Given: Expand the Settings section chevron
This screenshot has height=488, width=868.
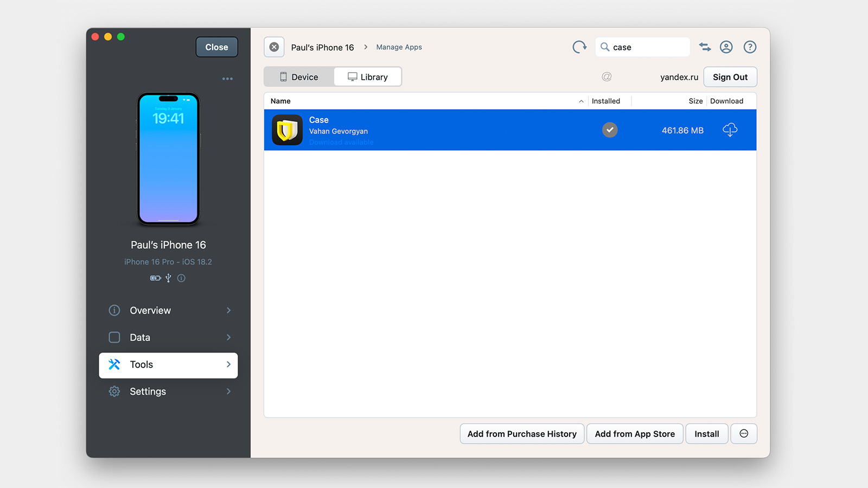Looking at the screenshot, I should click(228, 391).
